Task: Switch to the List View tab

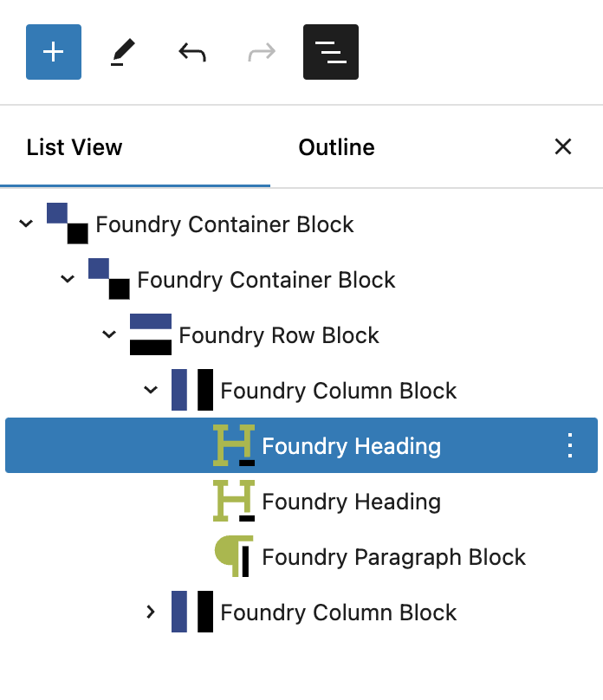Action: (75, 147)
